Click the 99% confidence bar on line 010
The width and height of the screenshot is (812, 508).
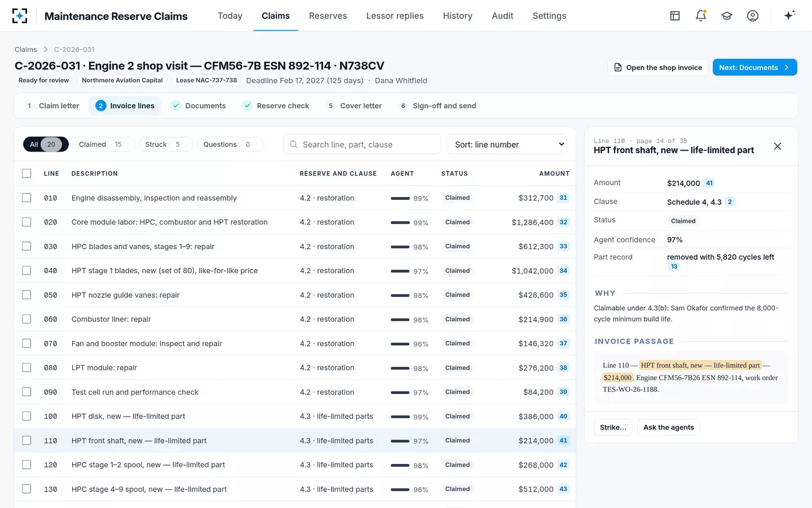pyautogui.click(x=400, y=198)
